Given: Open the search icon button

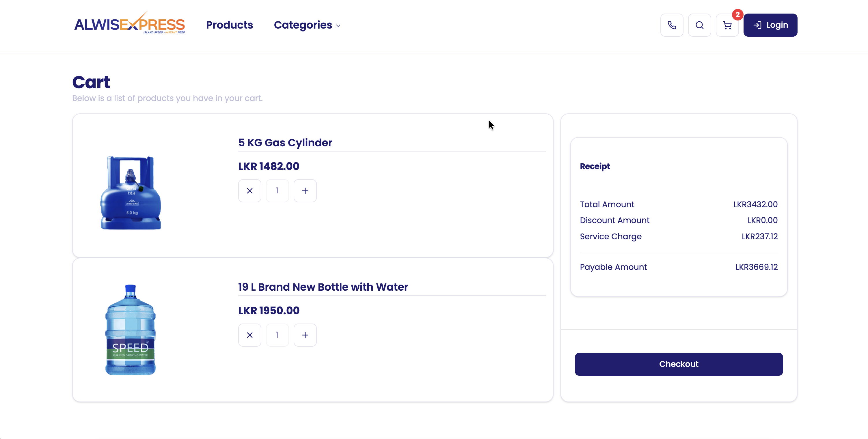Looking at the screenshot, I should 699,25.
